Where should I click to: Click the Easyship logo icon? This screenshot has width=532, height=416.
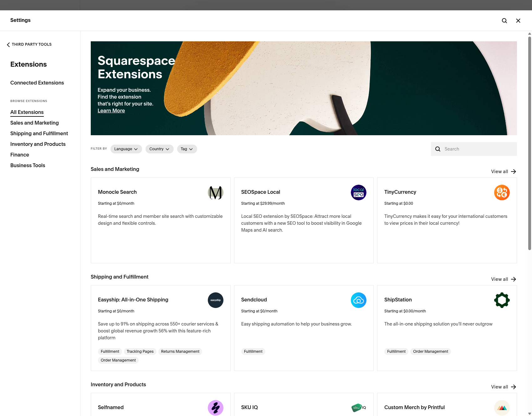click(215, 300)
